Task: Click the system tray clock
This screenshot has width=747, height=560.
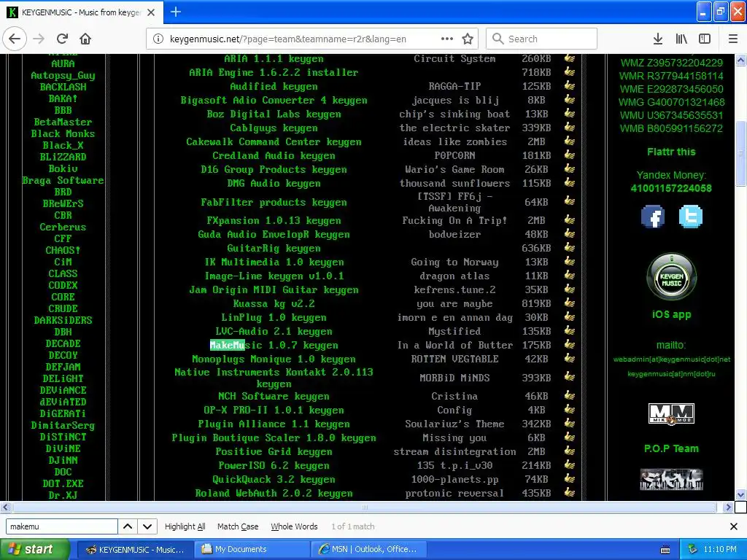Action: 719,549
